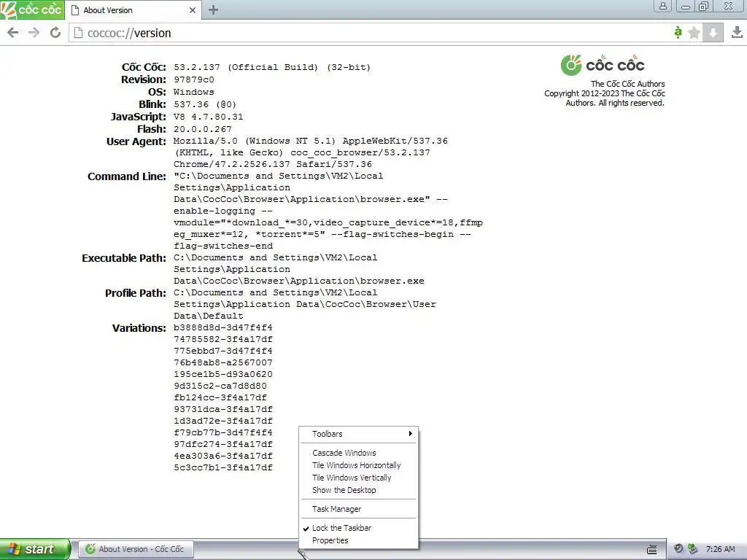Expand the Toolbars submenu arrow

pyautogui.click(x=410, y=433)
